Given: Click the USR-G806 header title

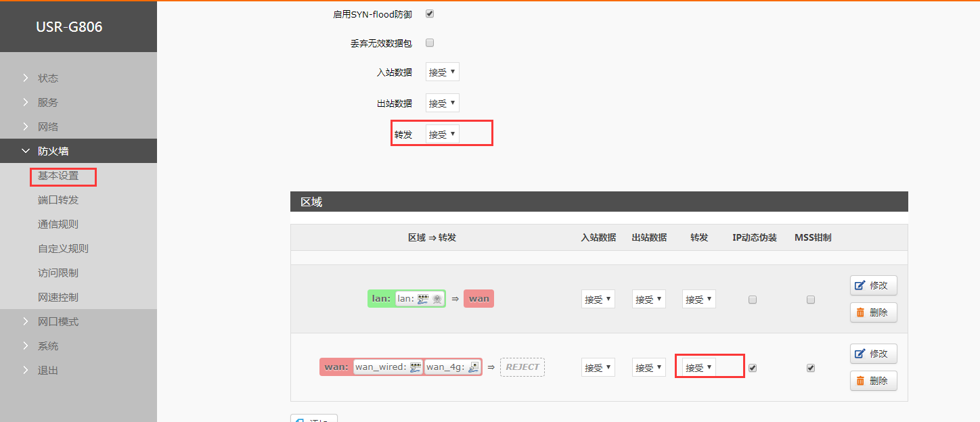Looking at the screenshot, I should pos(69,28).
